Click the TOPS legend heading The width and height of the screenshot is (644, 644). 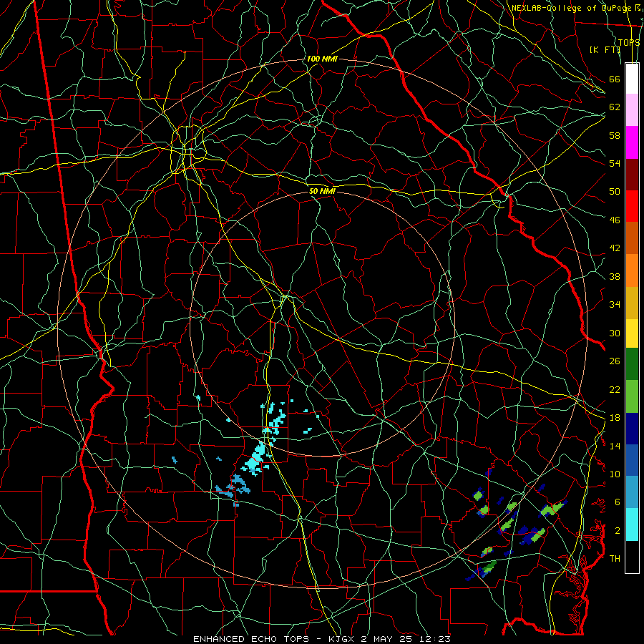(629, 42)
